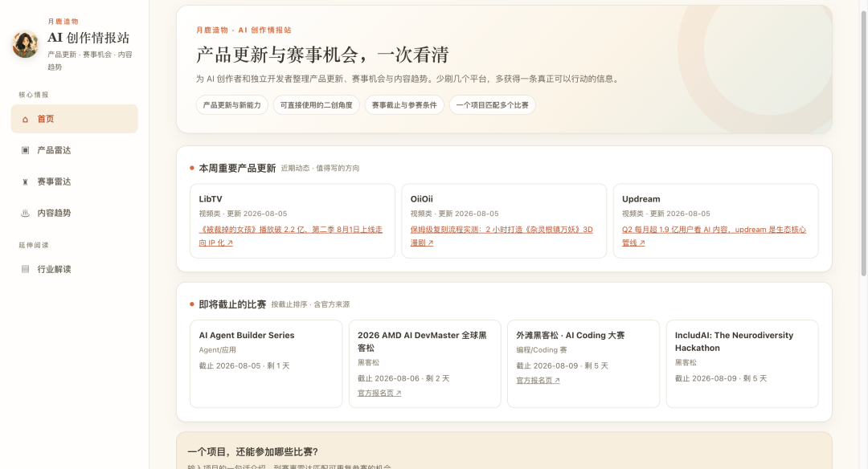This screenshot has height=469, width=868.
Task: Open the LibTV 被裁掉的女孩 article link
Action: (291, 236)
